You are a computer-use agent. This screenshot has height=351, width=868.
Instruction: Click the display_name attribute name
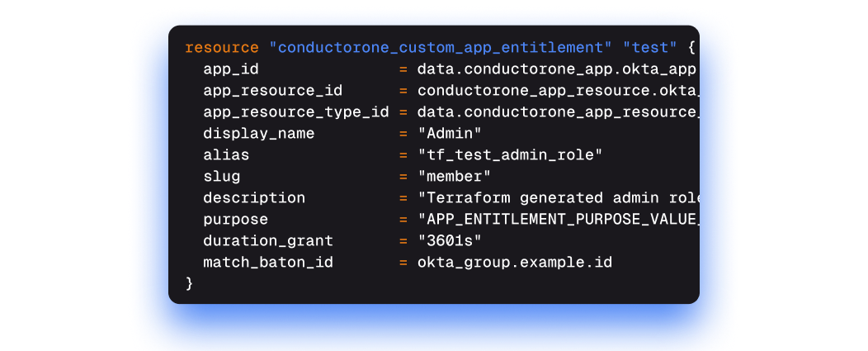click(x=258, y=133)
